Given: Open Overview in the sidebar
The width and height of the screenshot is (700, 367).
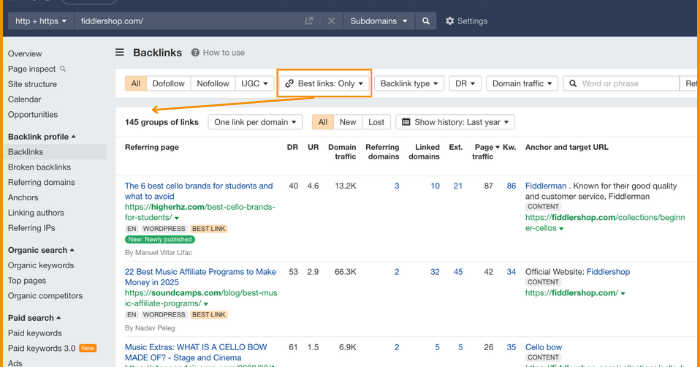Looking at the screenshot, I should coord(25,54).
